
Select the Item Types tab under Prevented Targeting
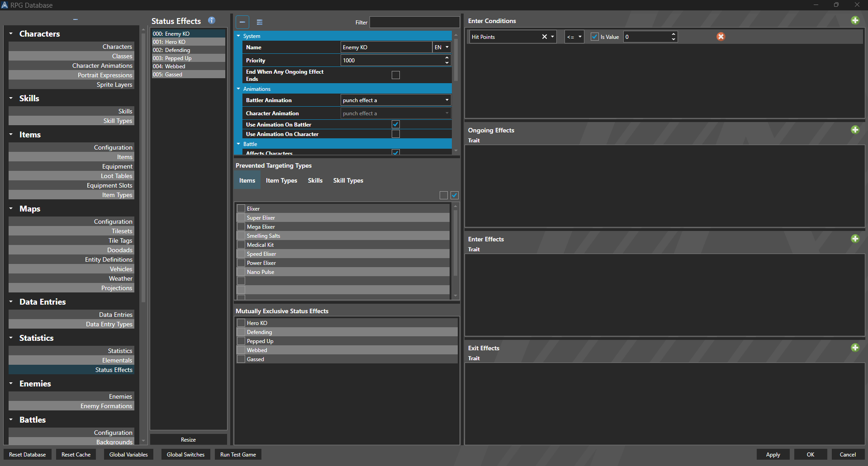(x=281, y=180)
